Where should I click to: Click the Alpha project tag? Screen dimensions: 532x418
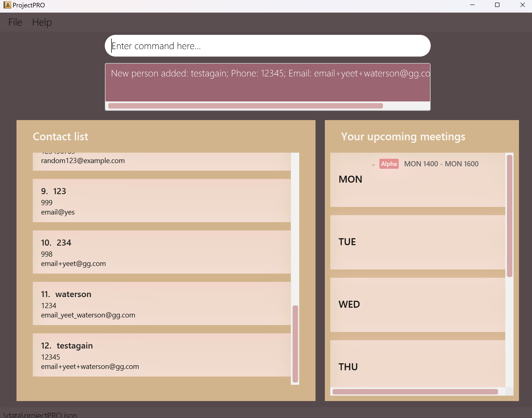389,164
